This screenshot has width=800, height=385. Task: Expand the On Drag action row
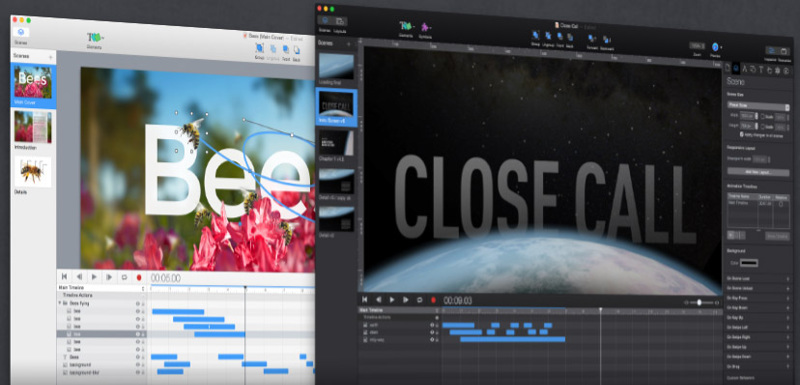click(758, 366)
